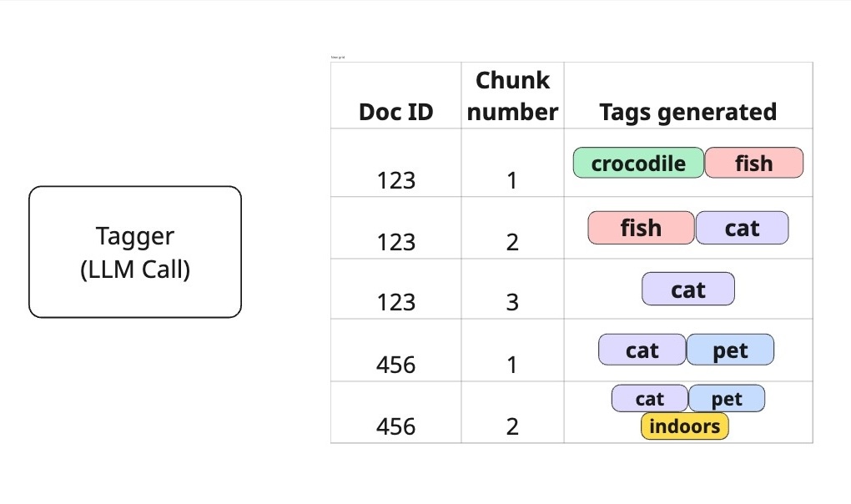Click the pet tag above indoors
Viewport: 851px width, 504px height.
click(x=727, y=399)
